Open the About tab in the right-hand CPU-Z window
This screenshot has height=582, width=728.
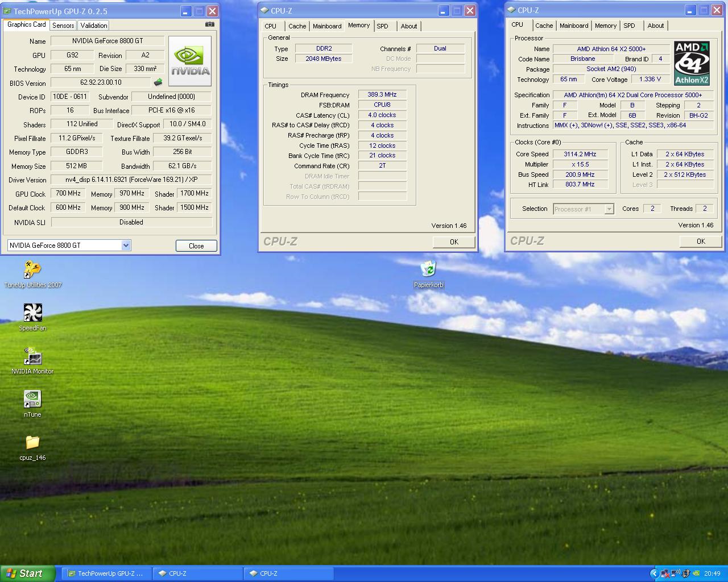click(x=655, y=26)
